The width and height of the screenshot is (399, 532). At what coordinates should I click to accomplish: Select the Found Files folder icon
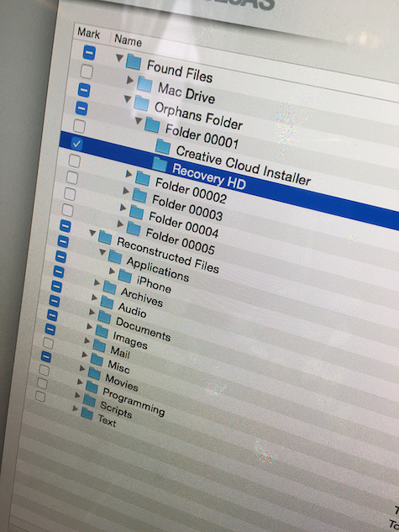coord(134,62)
